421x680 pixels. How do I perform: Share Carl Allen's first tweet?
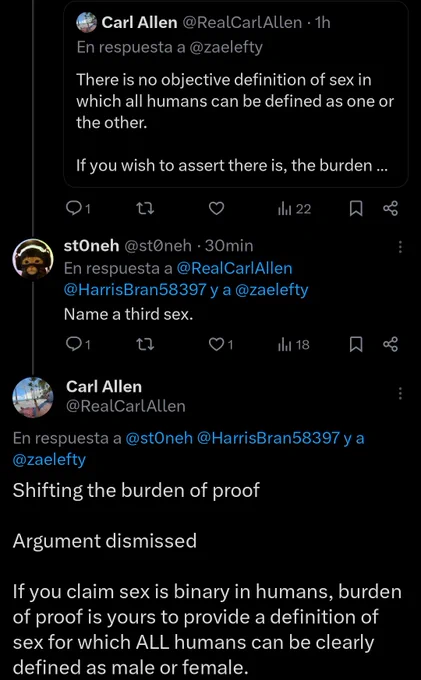[390, 209]
